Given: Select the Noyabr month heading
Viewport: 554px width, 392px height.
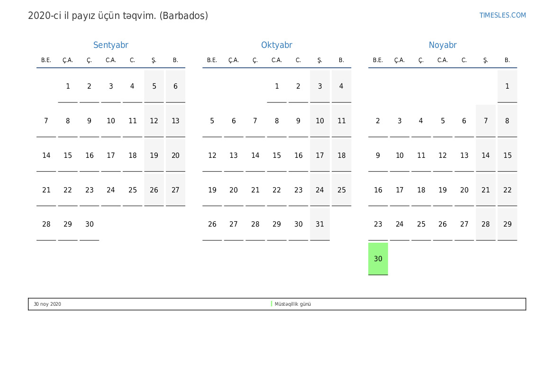Looking at the screenshot, I should (x=442, y=45).
